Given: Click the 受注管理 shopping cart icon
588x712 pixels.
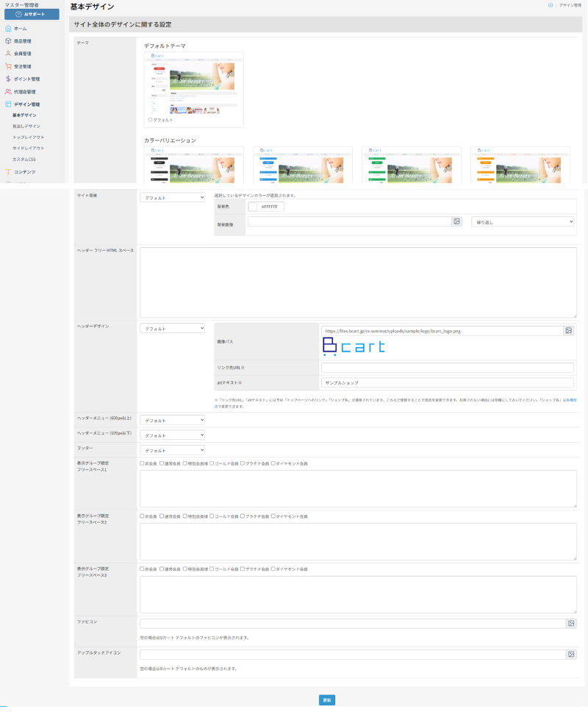Looking at the screenshot, I should point(8,66).
